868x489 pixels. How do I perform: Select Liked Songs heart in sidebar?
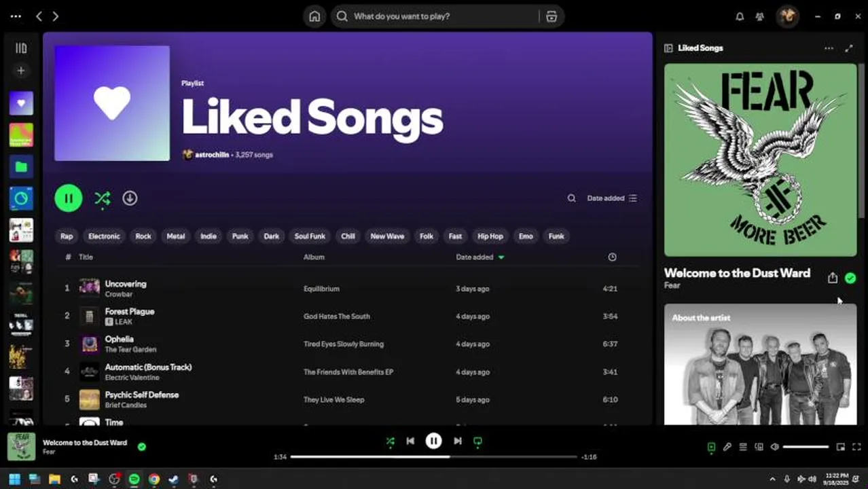click(x=21, y=103)
